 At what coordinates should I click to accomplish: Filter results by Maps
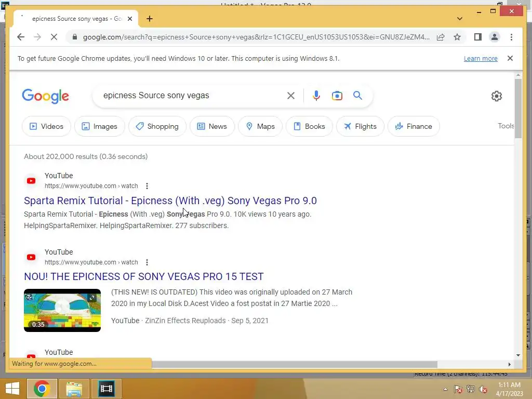[x=260, y=126]
